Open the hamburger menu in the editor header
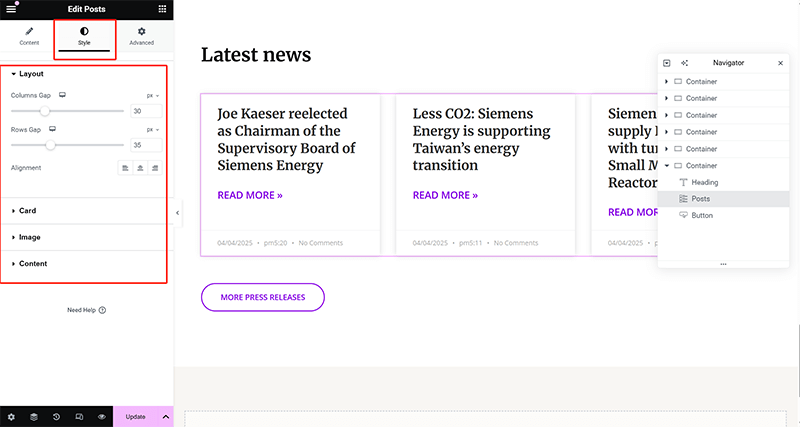This screenshot has height=427, width=800. click(x=11, y=9)
